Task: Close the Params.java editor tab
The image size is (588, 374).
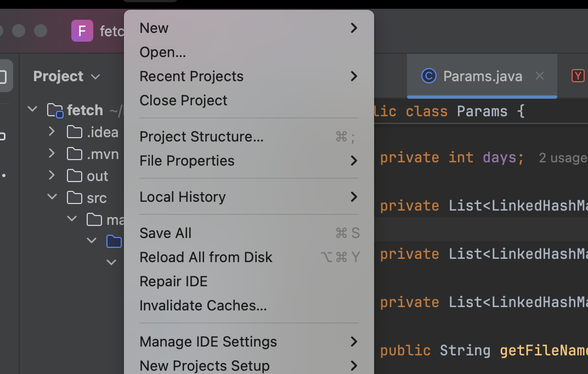Action: 540,76
